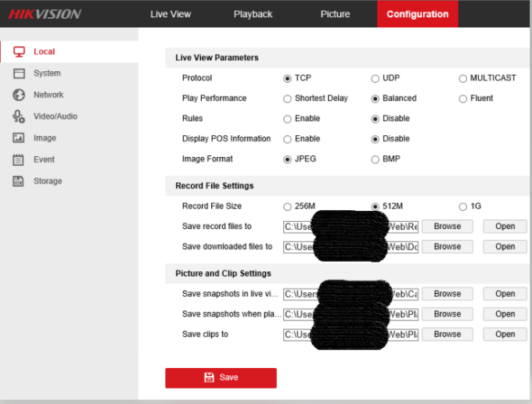Click the Hikvision logo
Image resolution: width=532 pixels, height=404 pixels.
(x=45, y=14)
